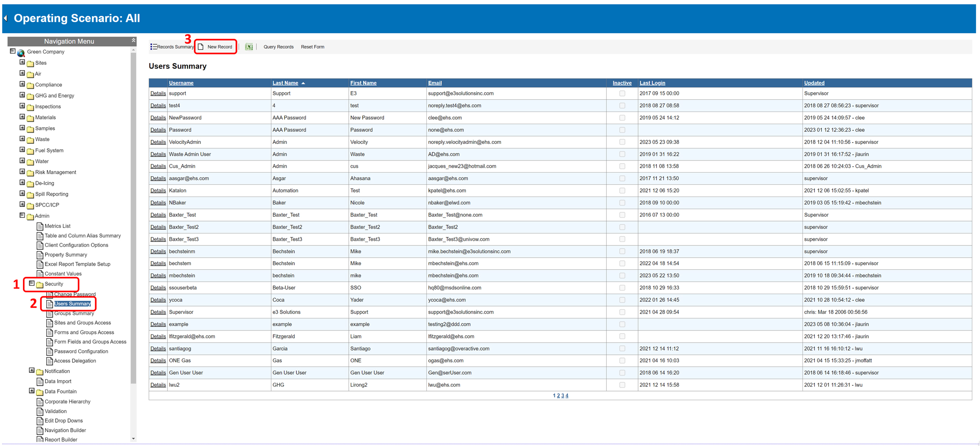The height and width of the screenshot is (446, 980).
Task: Click scroll down arrow of navigation menu
Action: pos(133,439)
